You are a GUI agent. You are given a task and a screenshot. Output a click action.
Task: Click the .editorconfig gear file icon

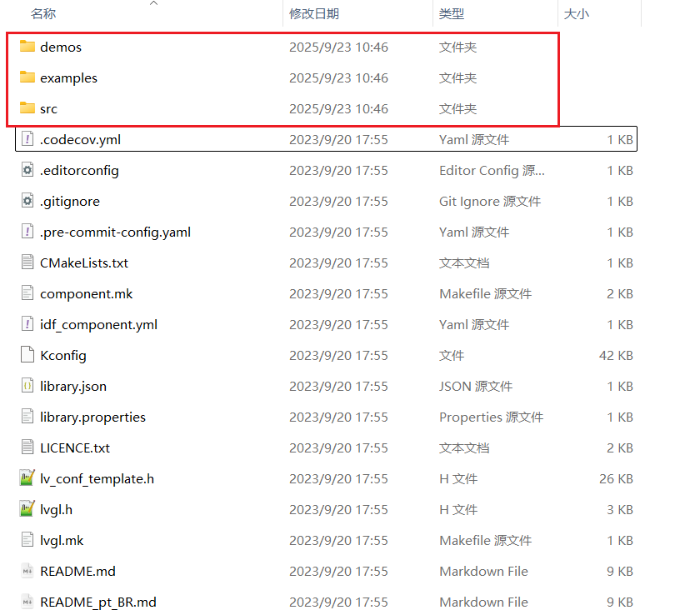click(x=27, y=170)
